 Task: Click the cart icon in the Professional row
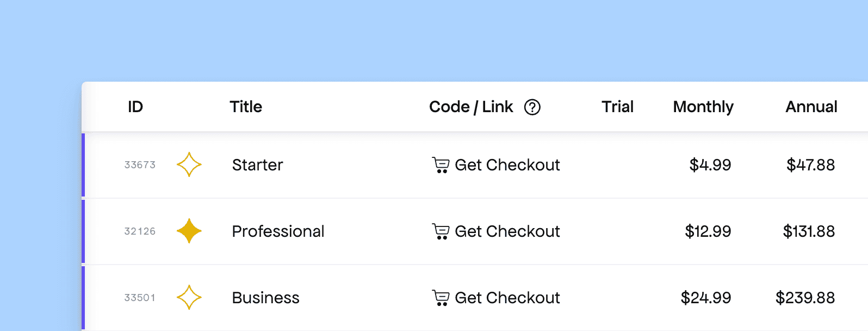pyautogui.click(x=441, y=231)
